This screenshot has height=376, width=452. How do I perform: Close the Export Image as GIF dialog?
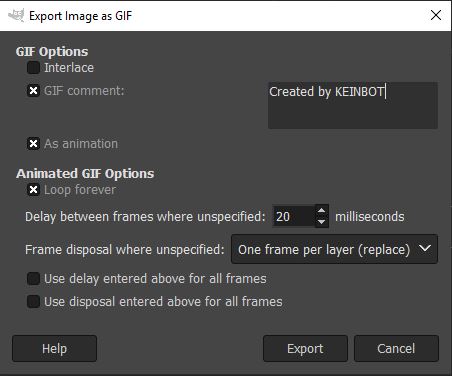436,15
